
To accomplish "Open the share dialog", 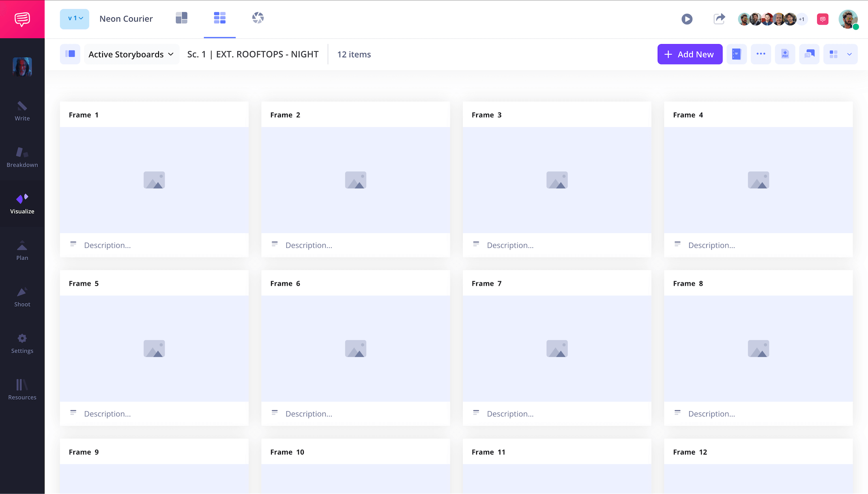I will pyautogui.click(x=719, y=19).
